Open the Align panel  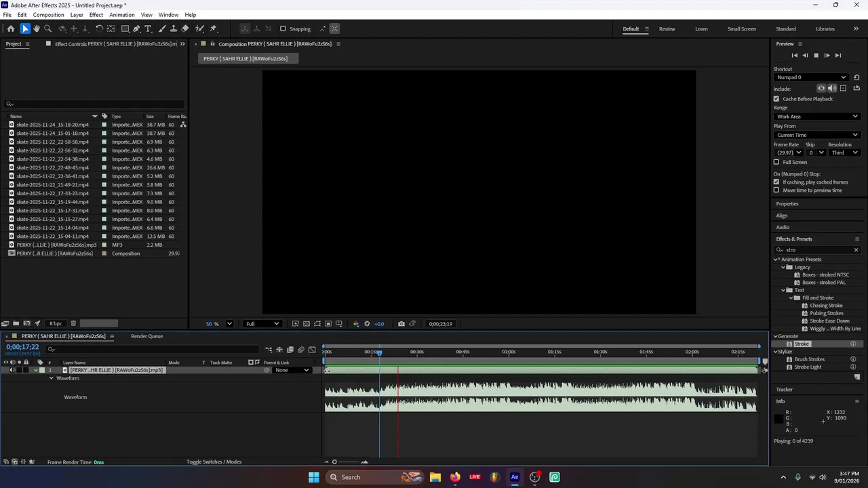(x=782, y=216)
